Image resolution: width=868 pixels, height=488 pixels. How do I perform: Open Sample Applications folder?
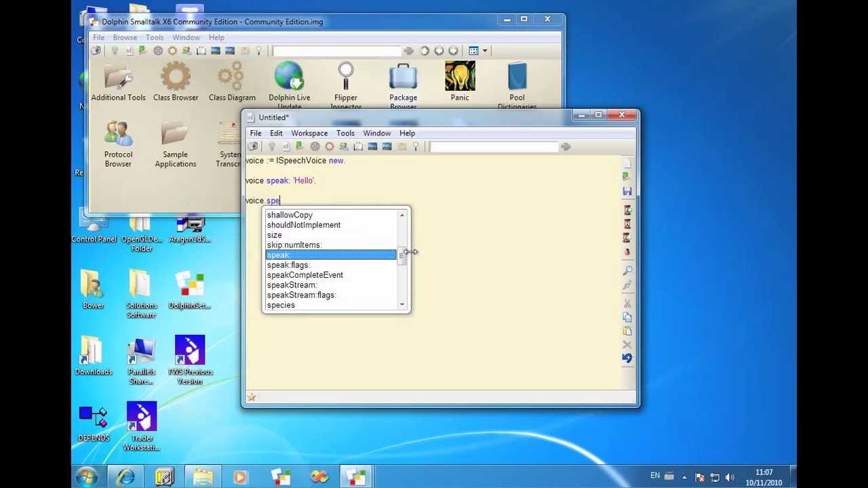(x=175, y=144)
